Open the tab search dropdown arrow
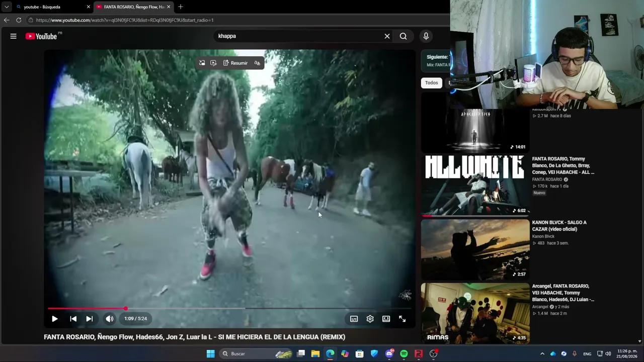 7,7
